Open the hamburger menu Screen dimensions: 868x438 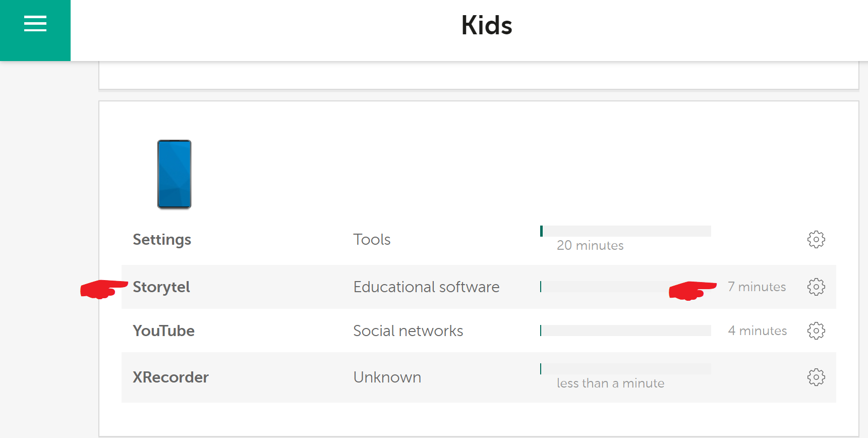pos(35,24)
